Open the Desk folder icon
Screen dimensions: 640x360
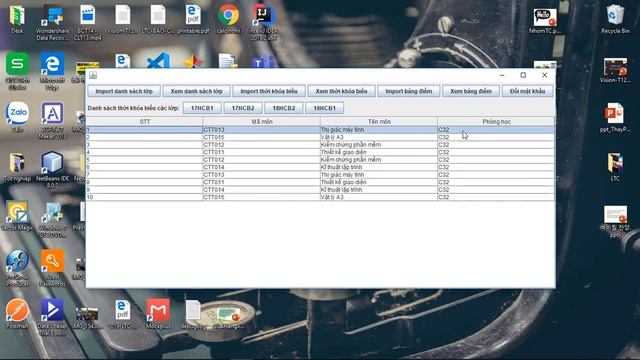coord(17,18)
